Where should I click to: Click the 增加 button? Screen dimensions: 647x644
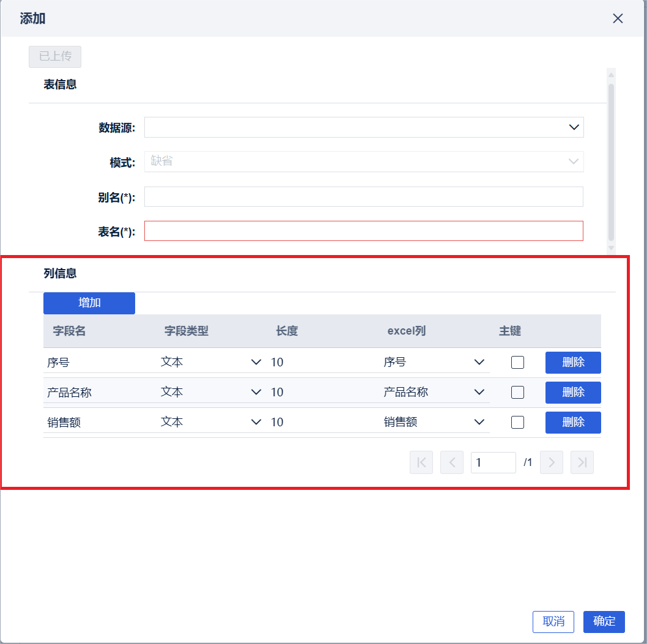pos(89,303)
